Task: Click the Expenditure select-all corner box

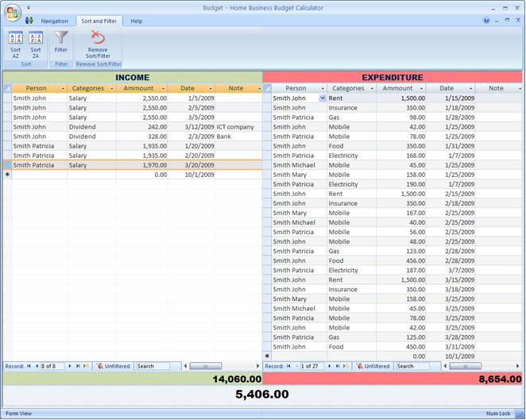Action: pos(267,88)
